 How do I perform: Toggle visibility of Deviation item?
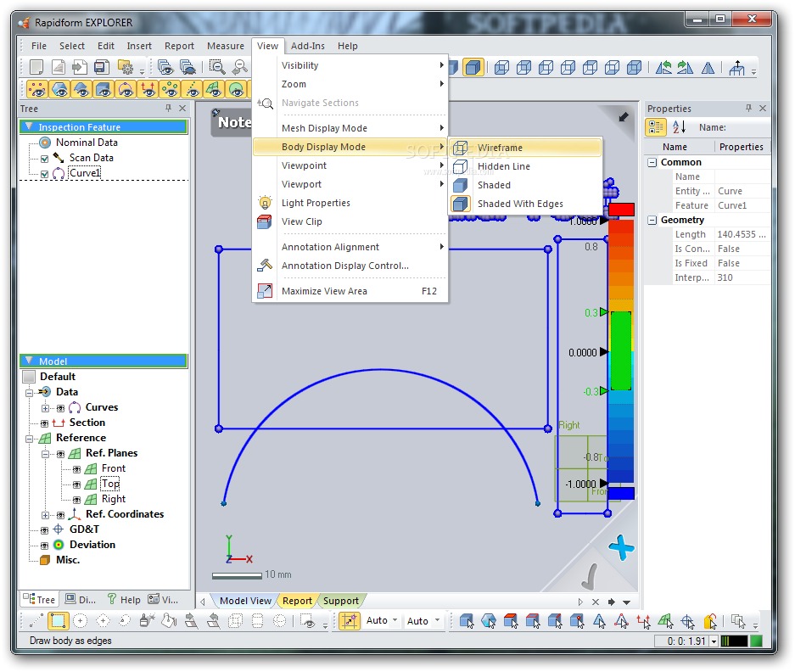[45, 546]
